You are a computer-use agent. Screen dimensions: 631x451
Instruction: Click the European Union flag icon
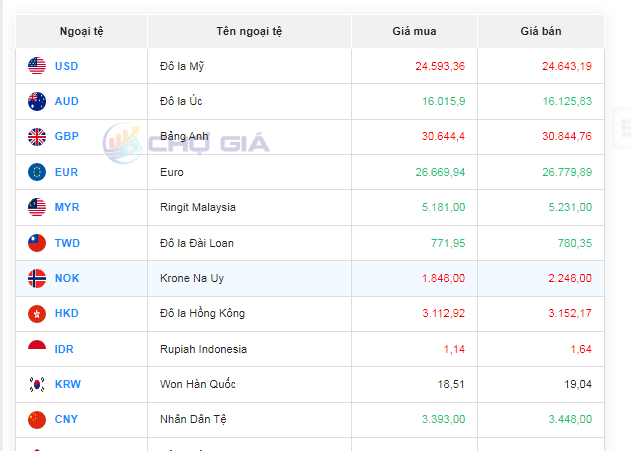(37, 172)
